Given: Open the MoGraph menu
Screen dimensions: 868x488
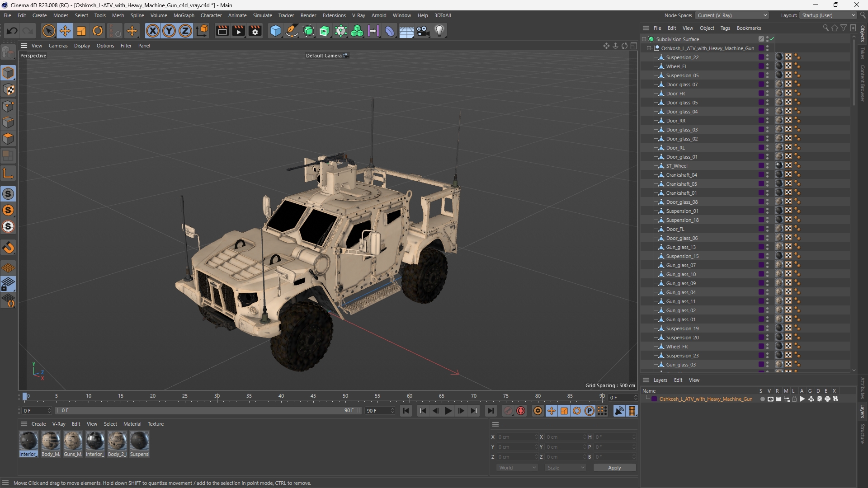Looking at the screenshot, I should (x=184, y=15).
